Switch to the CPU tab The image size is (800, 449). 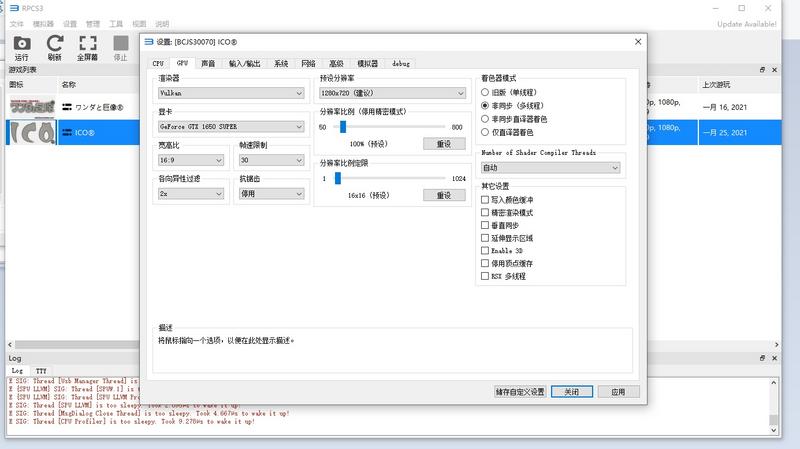click(158, 63)
